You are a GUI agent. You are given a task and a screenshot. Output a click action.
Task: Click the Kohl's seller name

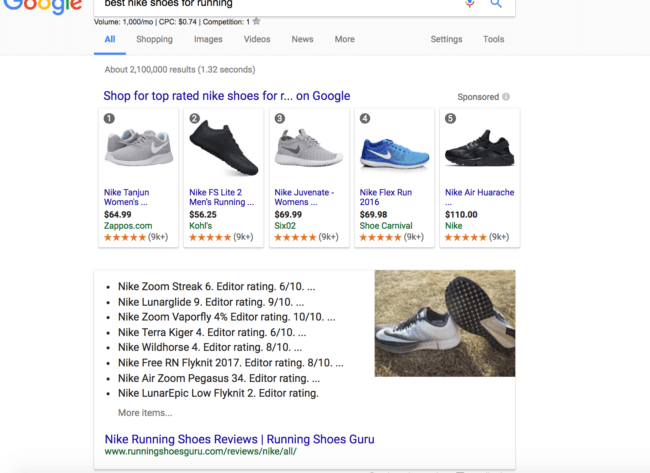201,226
